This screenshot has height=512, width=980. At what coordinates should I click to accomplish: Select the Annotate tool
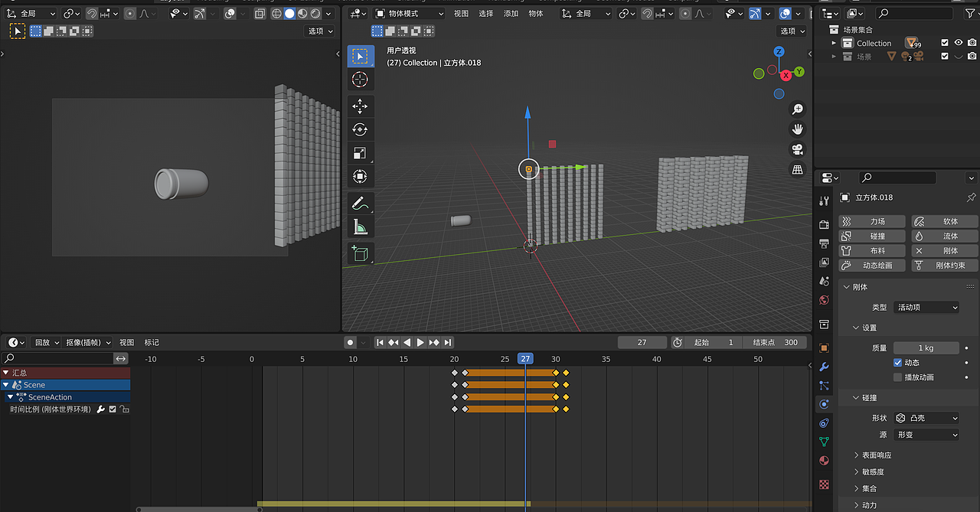pos(361,203)
